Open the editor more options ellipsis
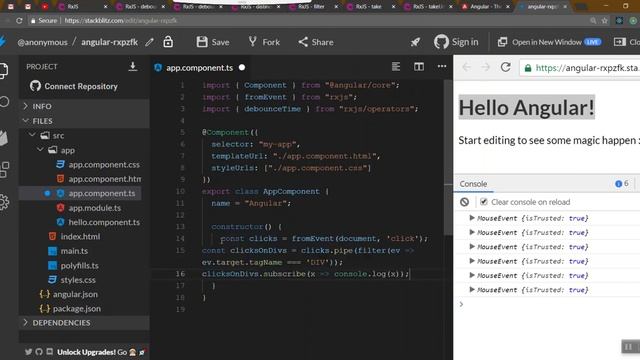 (442, 66)
